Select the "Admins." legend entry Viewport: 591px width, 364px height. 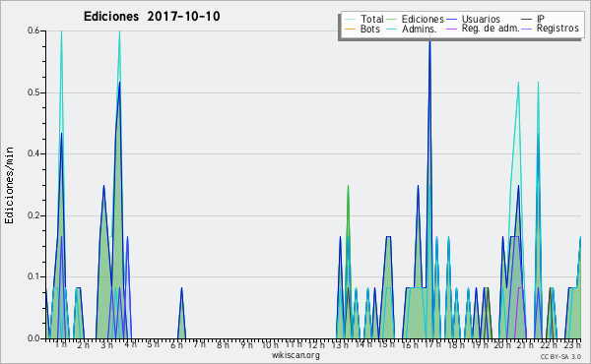pyautogui.click(x=419, y=29)
